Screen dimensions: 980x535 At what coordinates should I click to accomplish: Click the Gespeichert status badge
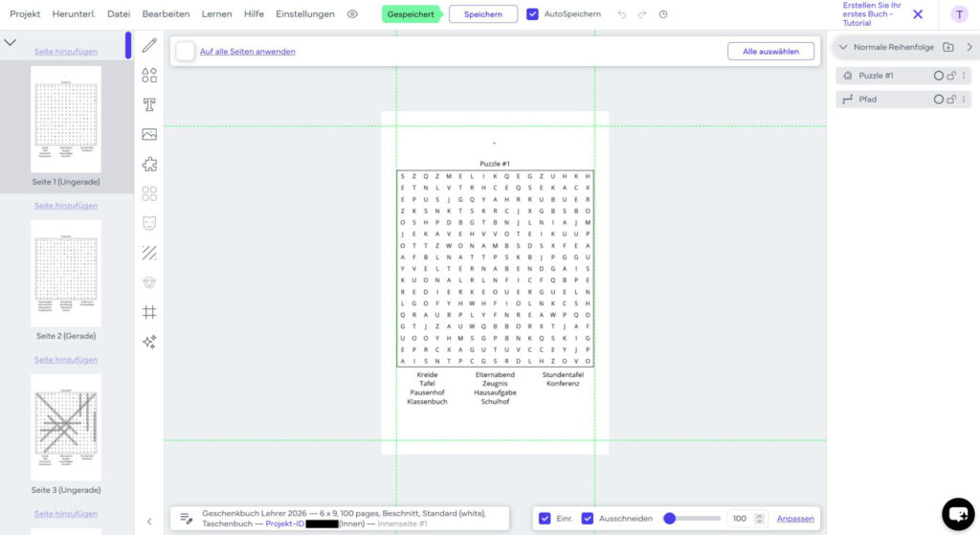[412, 13]
